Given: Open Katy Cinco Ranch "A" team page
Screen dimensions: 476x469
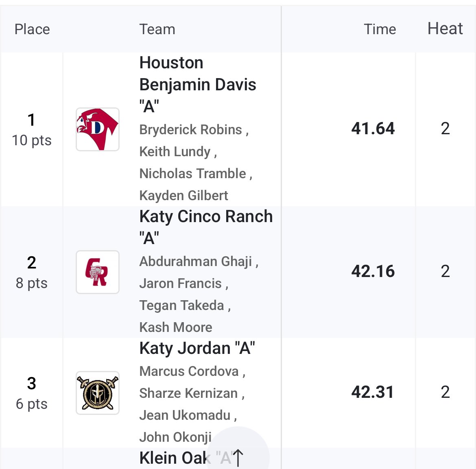Looking at the screenshot, I should click(206, 227).
